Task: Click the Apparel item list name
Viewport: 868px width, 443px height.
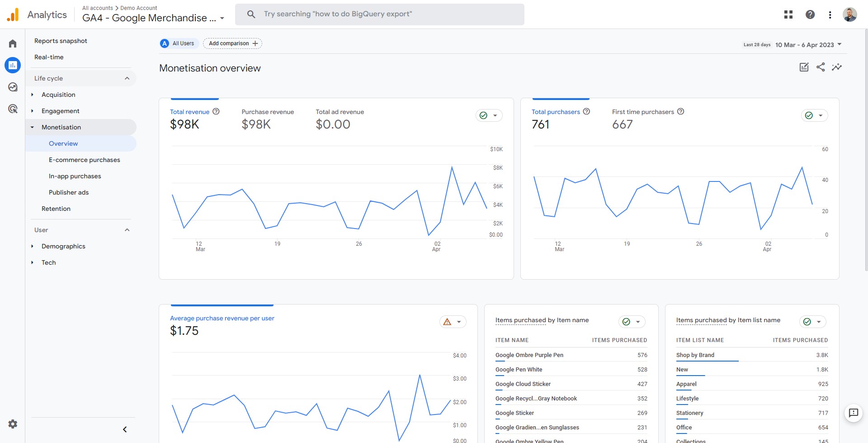Action: [686, 384]
